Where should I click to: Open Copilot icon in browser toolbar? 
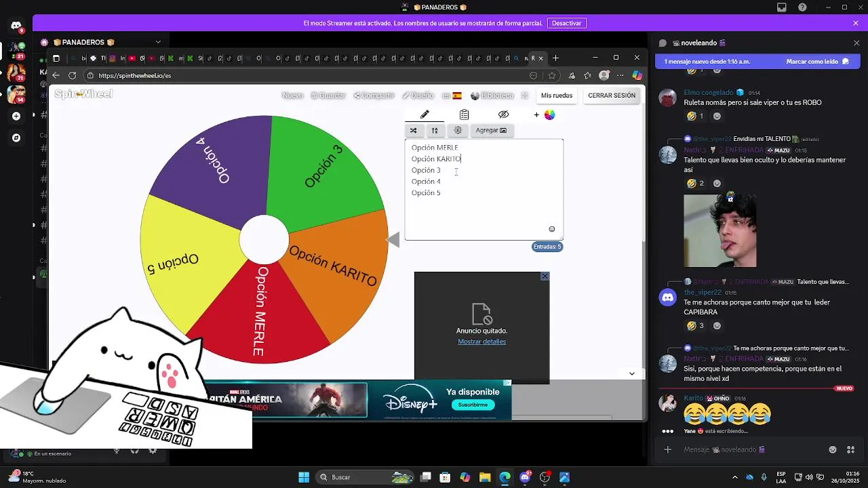637,75
